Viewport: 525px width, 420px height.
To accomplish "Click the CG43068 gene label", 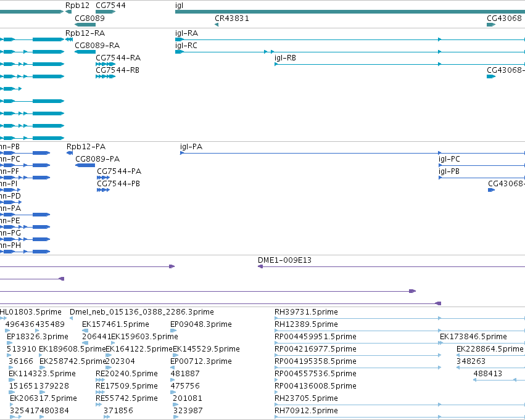I will tap(504, 19).
